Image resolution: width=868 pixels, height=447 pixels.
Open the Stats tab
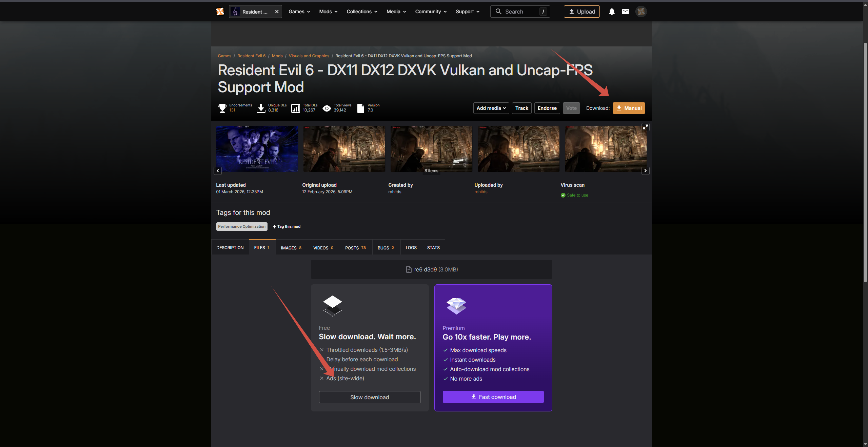pos(433,248)
